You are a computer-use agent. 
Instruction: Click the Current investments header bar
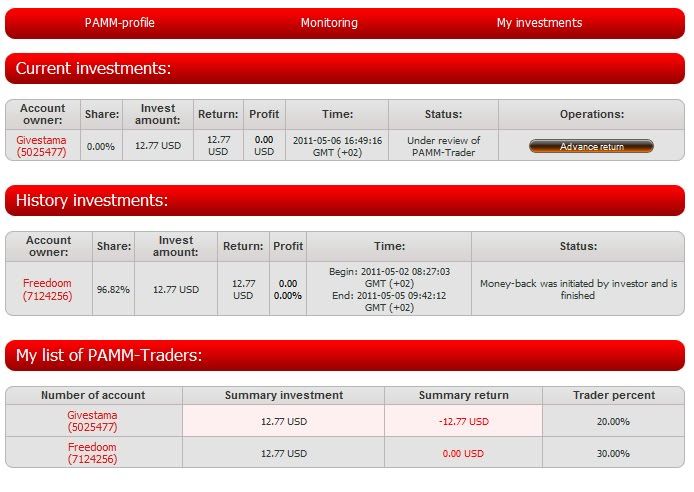click(x=345, y=69)
